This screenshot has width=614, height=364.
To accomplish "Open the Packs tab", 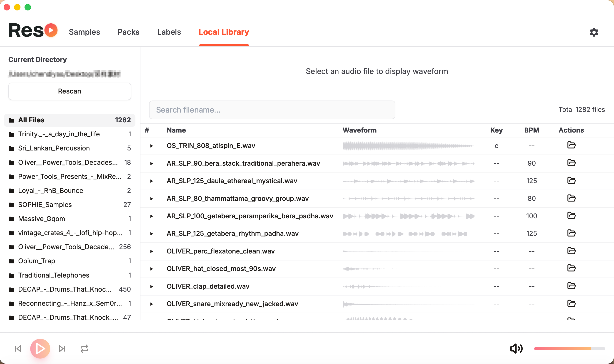I will [x=128, y=32].
